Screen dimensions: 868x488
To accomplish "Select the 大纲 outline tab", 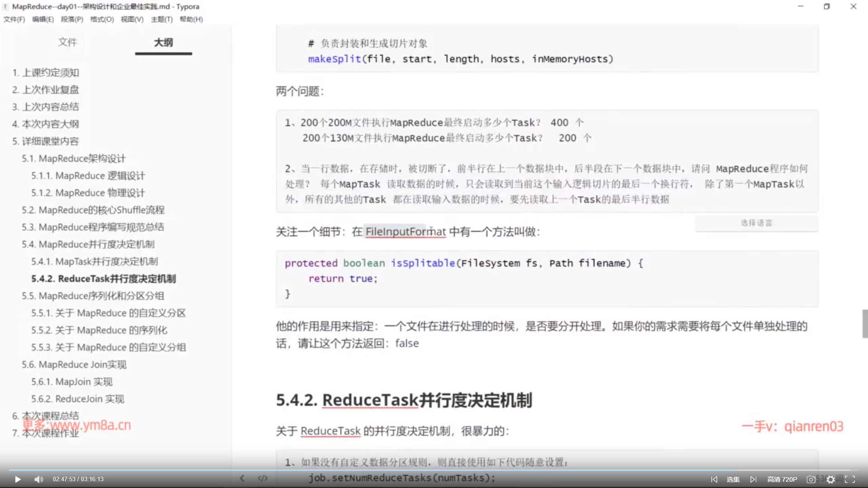I will (163, 42).
